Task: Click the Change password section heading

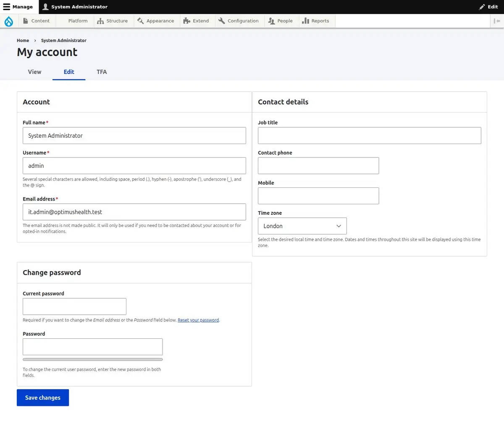Action: (x=52, y=273)
